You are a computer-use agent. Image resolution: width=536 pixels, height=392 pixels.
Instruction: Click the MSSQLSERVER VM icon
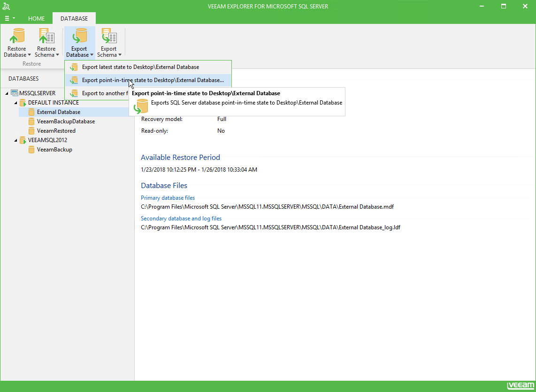(15, 93)
